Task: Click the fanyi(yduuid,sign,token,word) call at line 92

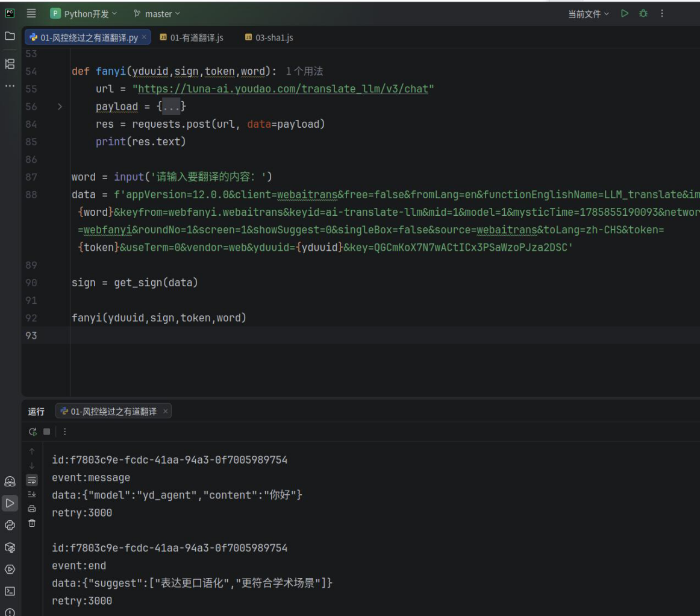Action: (158, 318)
